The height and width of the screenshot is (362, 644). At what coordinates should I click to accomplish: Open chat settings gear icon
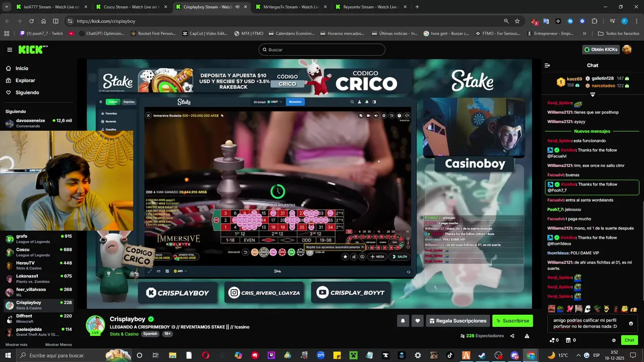click(614, 340)
